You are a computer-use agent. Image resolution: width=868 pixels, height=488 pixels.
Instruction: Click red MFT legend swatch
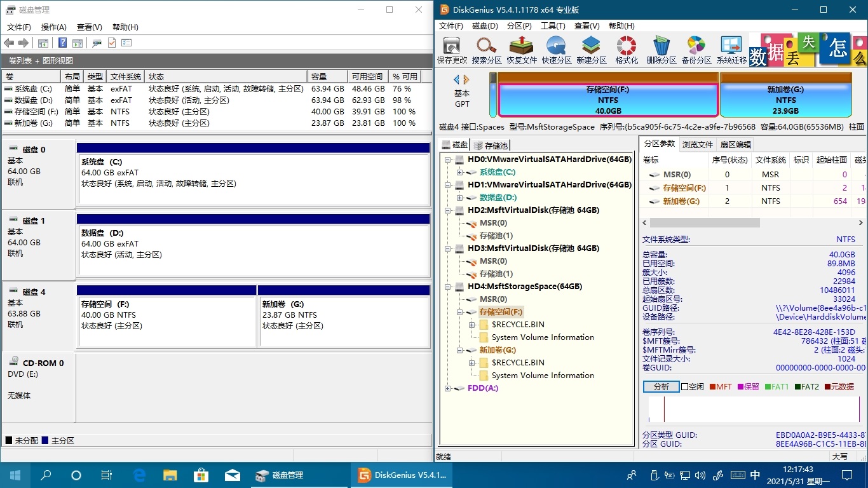(x=712, y=386)
